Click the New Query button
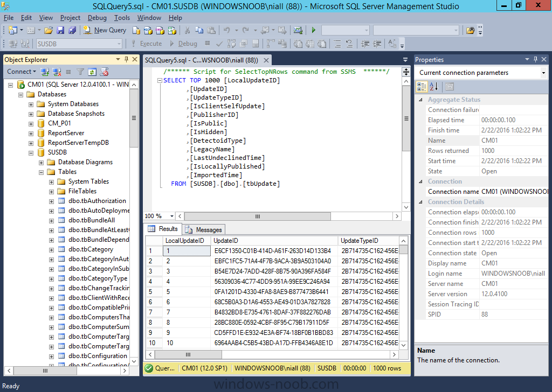This screenshot has height=392, width=552. 105,31
